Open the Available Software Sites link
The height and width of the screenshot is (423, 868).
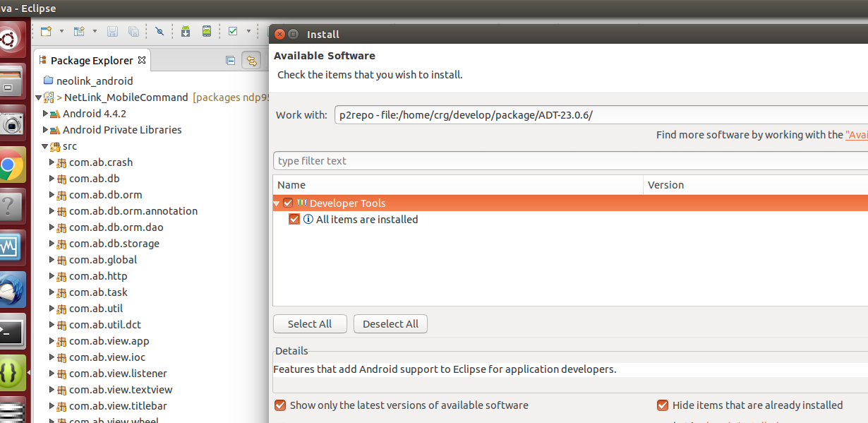coord(857,135)
